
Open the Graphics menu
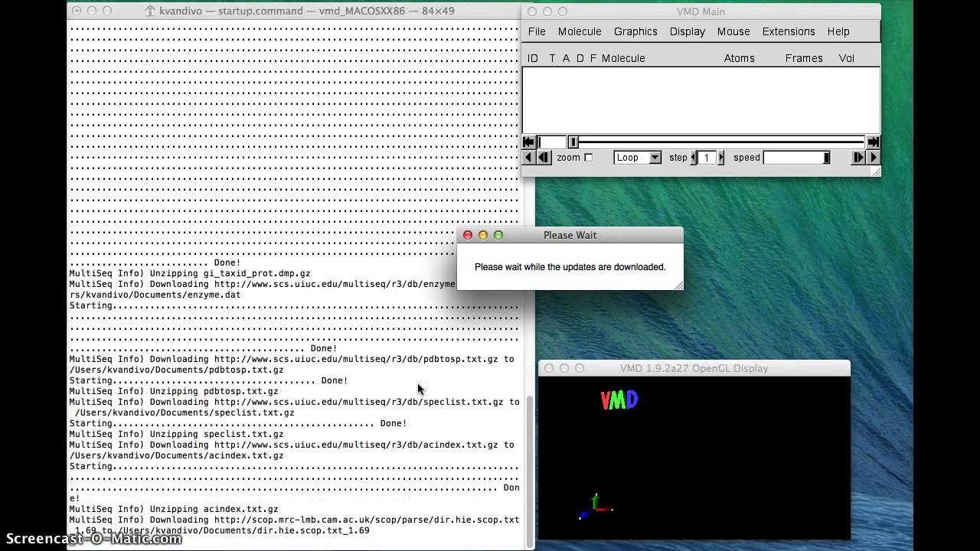pos(635,31)
